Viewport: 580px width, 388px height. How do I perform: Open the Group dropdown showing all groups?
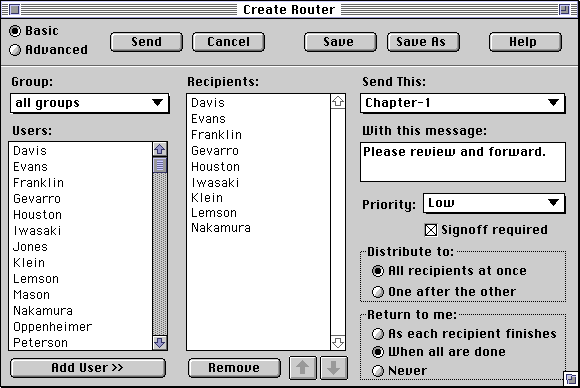tap(90, 103)
